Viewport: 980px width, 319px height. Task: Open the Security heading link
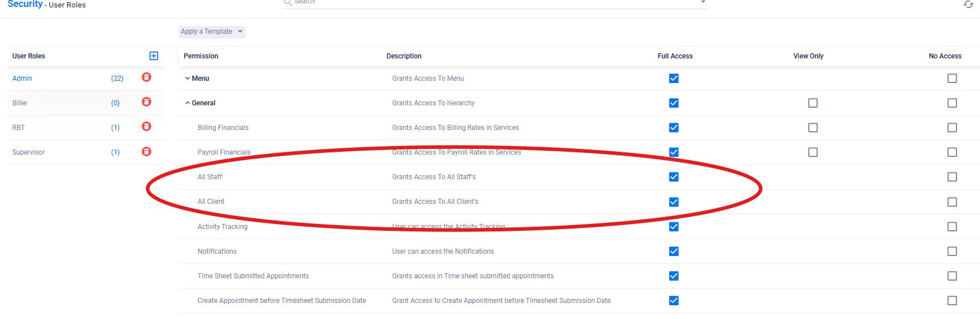coord(25,4)
